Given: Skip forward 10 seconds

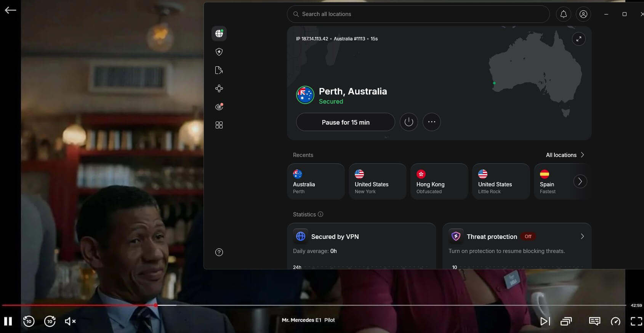Looking at the screenshot, I should click(50, 321).
